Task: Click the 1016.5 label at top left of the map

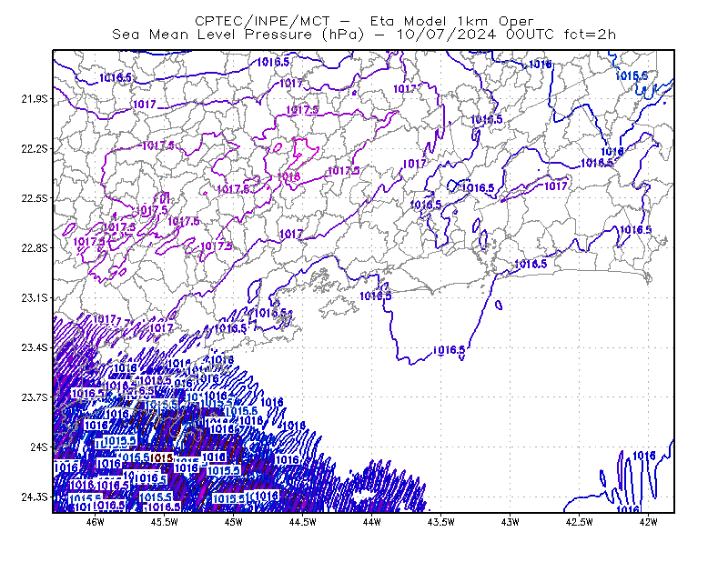Action: [116, 77]
